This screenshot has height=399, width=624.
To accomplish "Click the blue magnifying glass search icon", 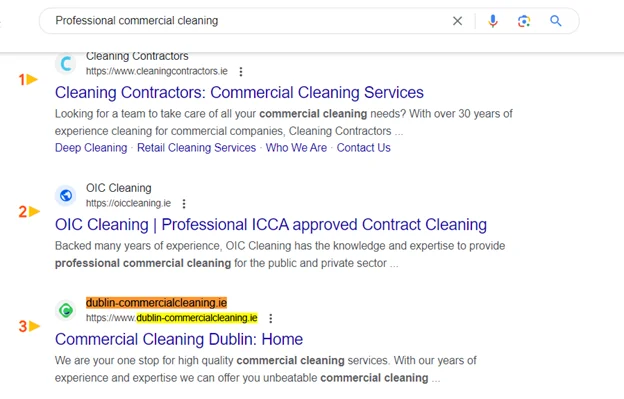I will point(556,21).
